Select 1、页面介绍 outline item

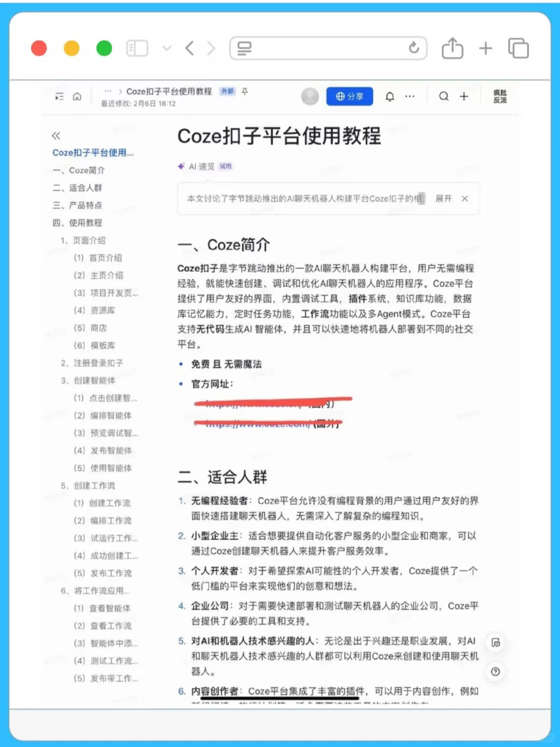83,241
